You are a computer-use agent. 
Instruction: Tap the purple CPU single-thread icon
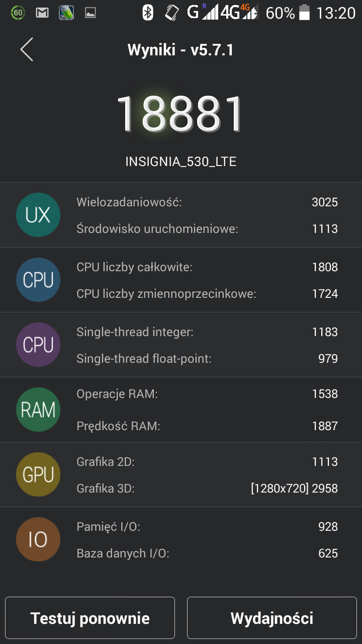38,345
